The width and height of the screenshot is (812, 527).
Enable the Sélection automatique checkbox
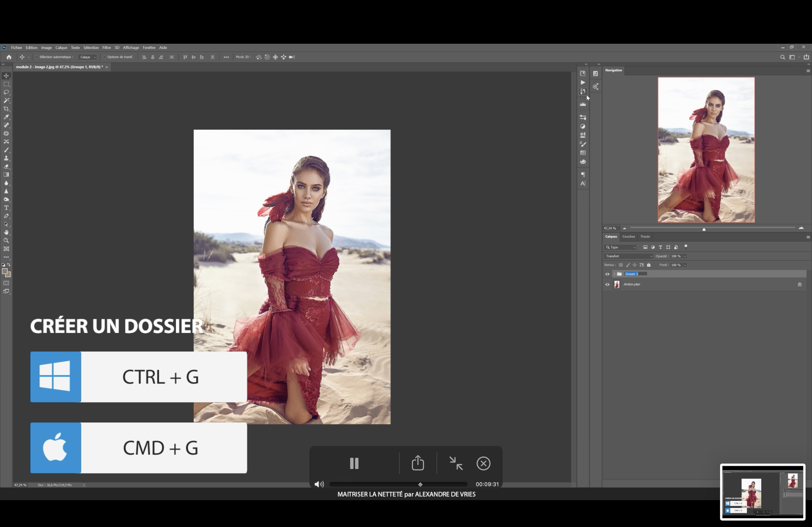click(37, 57)
